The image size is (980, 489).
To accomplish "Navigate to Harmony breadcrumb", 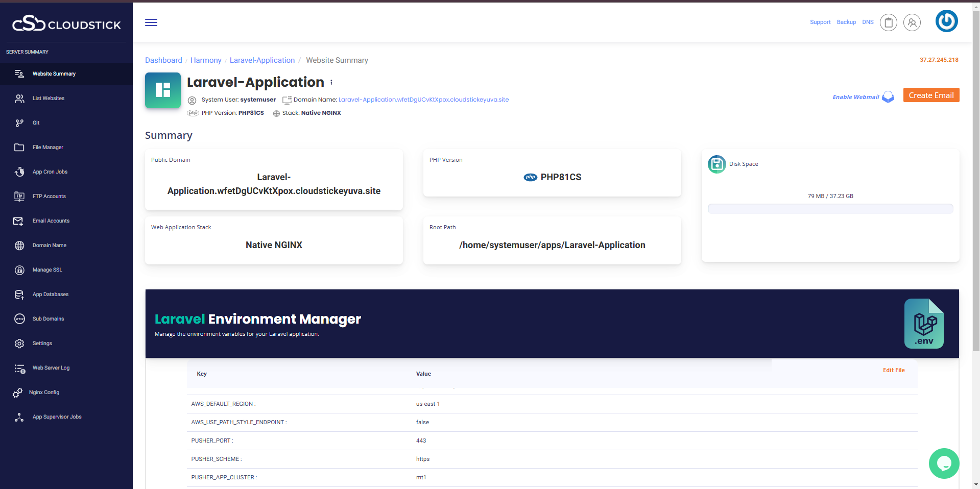I will tap(206, 60).
